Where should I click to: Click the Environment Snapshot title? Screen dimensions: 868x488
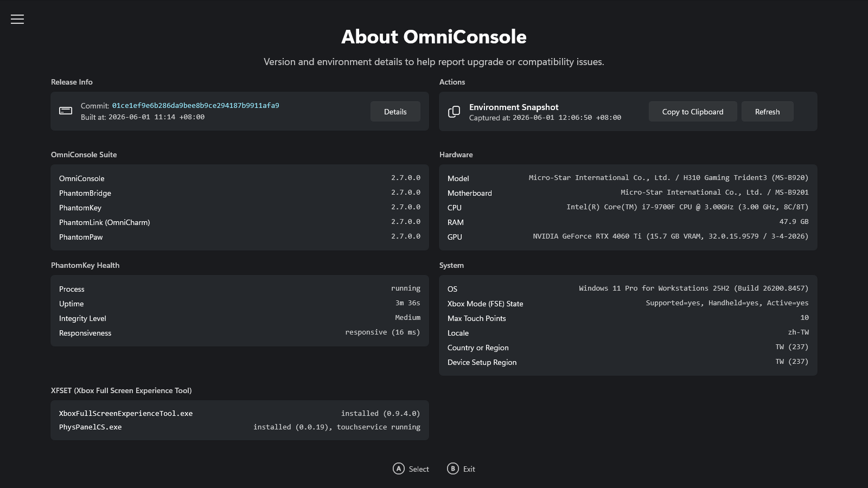(514, 107)
